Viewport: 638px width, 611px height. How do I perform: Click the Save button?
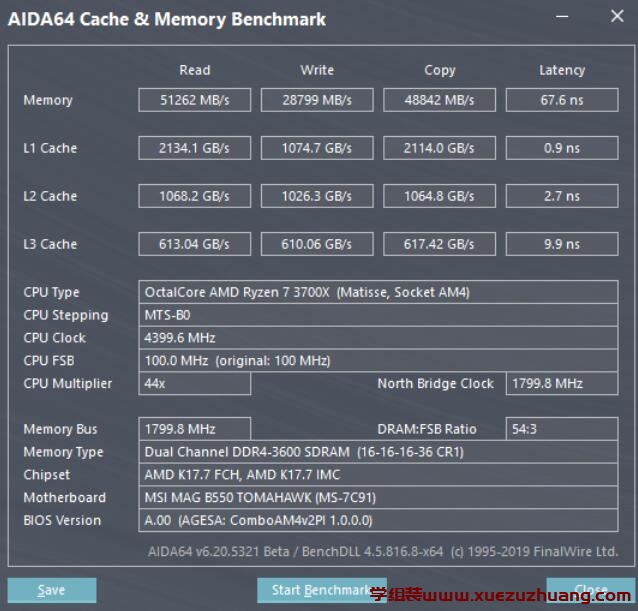pos(52,590)
